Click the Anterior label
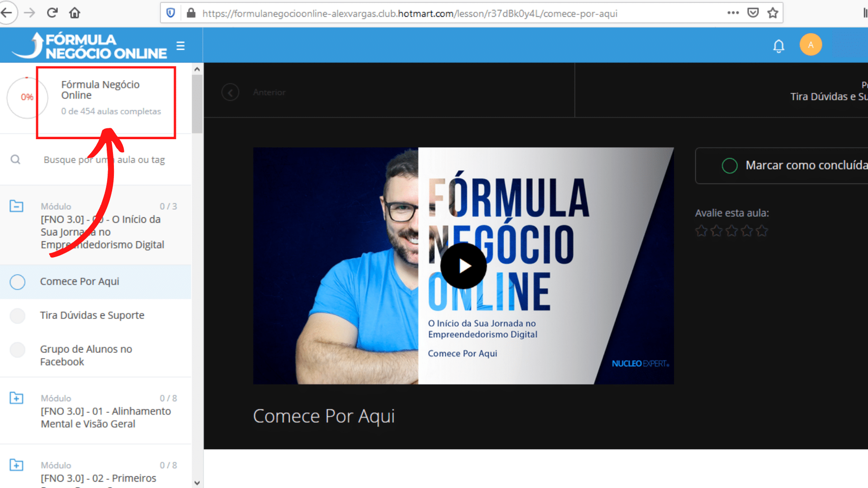 (269, 93)
